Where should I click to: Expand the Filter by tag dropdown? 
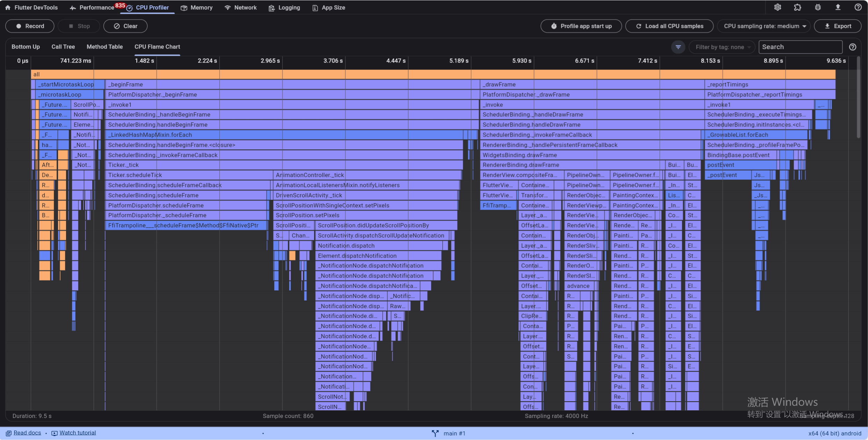coord(722,47)
